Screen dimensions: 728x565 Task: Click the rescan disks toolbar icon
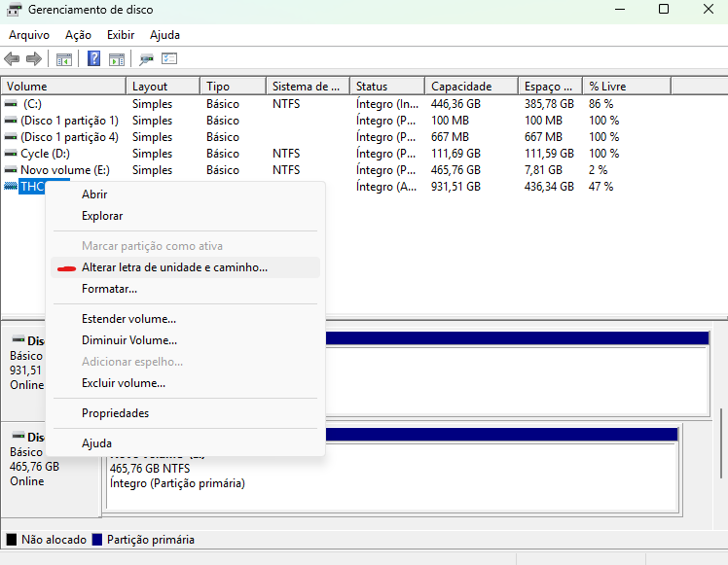click(146, 59)
